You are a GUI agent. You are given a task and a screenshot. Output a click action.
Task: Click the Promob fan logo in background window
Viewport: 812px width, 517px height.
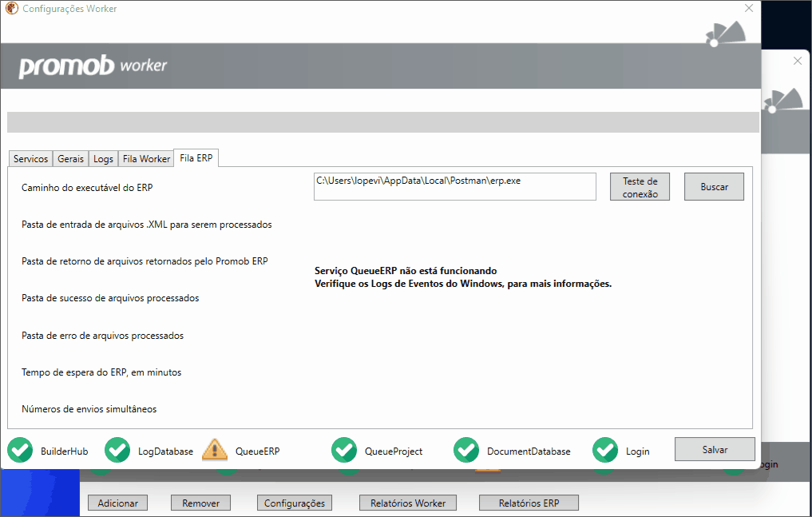pos(782,101)
